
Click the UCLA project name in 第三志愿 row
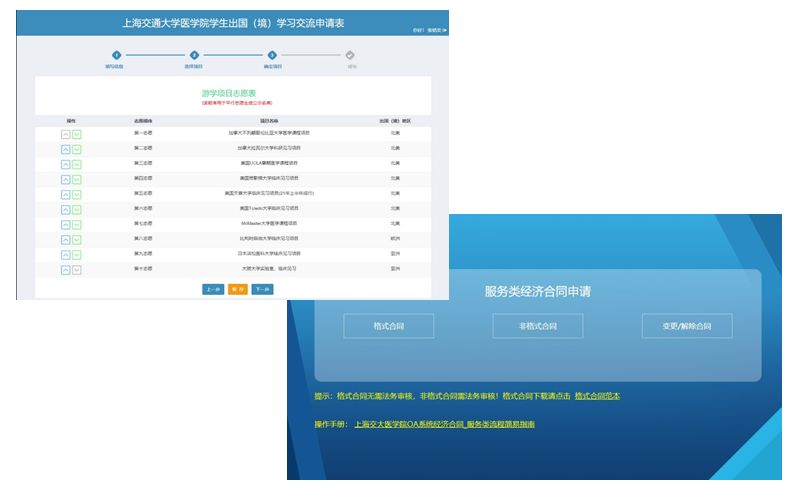pos(269,163)
